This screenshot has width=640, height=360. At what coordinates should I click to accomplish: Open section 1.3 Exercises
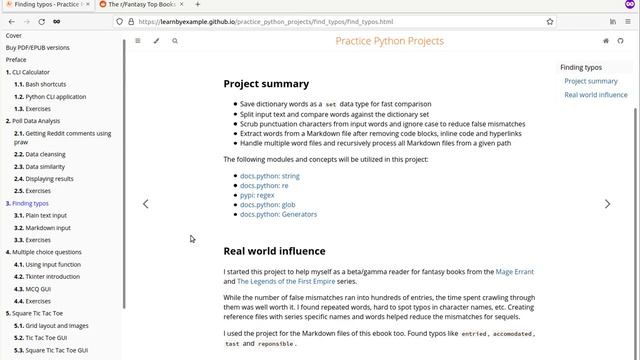point(32,109)
